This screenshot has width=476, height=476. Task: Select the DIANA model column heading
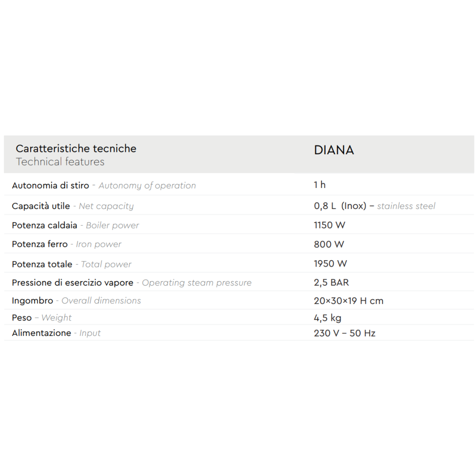pyautogui.click(x=334, y=150)
